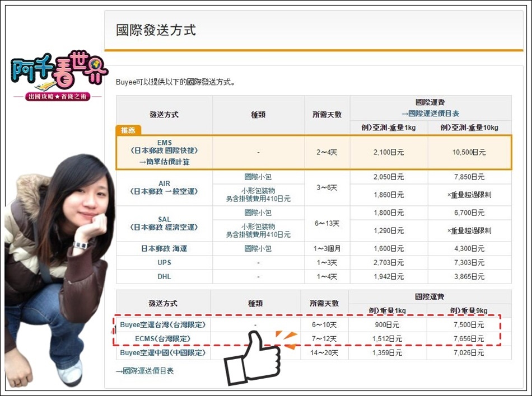
Task: Click the 國際發送方式 page heading
Action: click(x=156, y=30)
